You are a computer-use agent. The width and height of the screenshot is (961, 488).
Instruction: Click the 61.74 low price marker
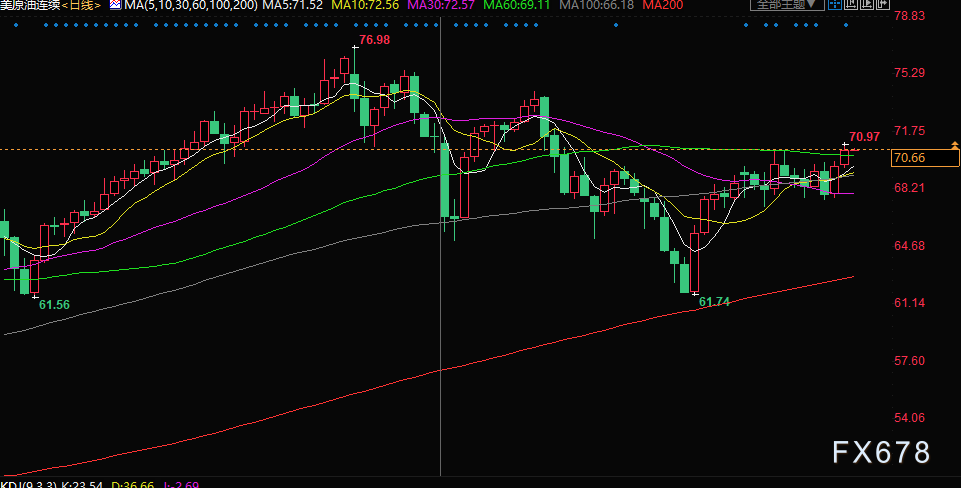coord(715,301)
